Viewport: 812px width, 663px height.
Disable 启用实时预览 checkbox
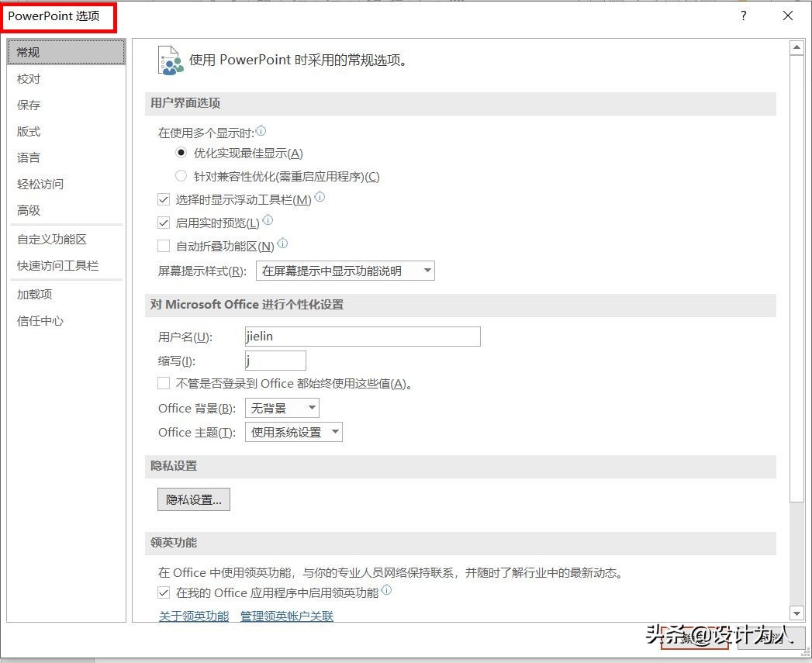click(164, 221)
